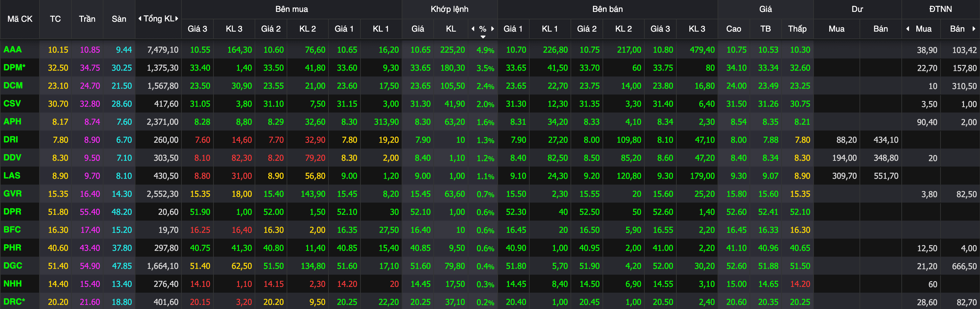Click the Bên mua group header
This screenshot has height=309, width=980.
click(291, 9)
